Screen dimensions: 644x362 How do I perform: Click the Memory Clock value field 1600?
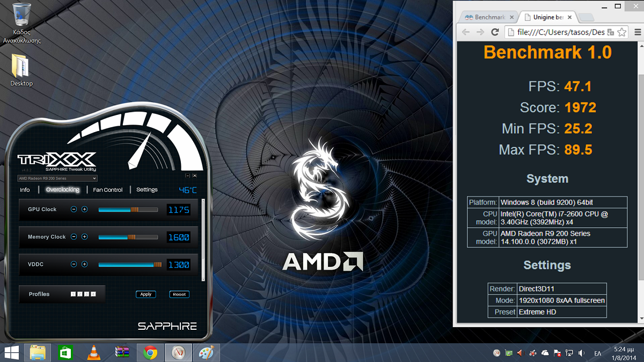[x=179, y=237]
